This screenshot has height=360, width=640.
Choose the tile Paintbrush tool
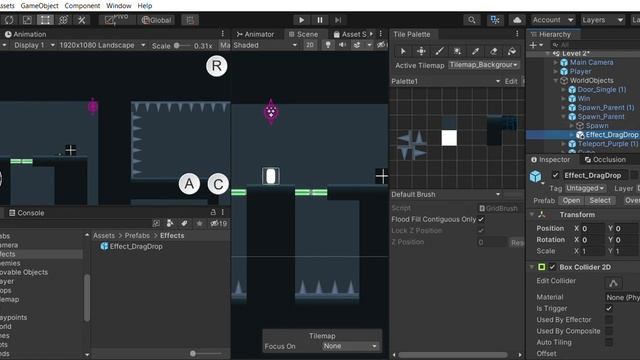[439, 51]
